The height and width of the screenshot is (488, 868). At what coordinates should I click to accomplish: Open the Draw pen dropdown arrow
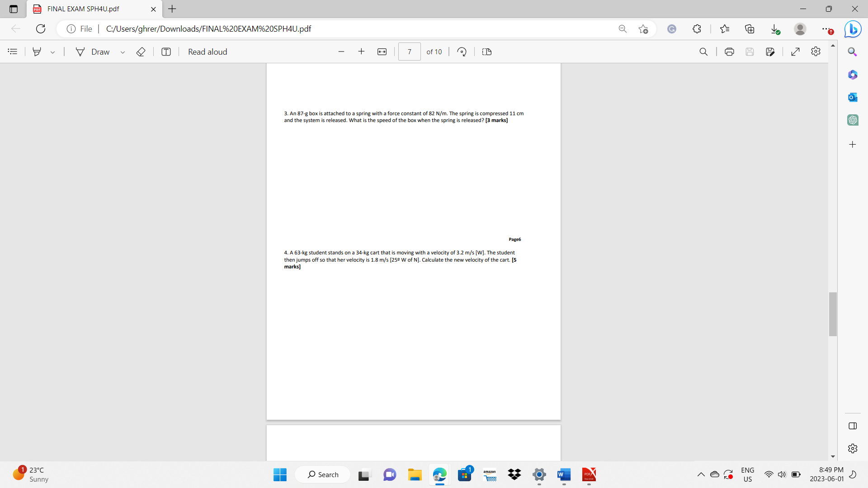tap(123, 52)
